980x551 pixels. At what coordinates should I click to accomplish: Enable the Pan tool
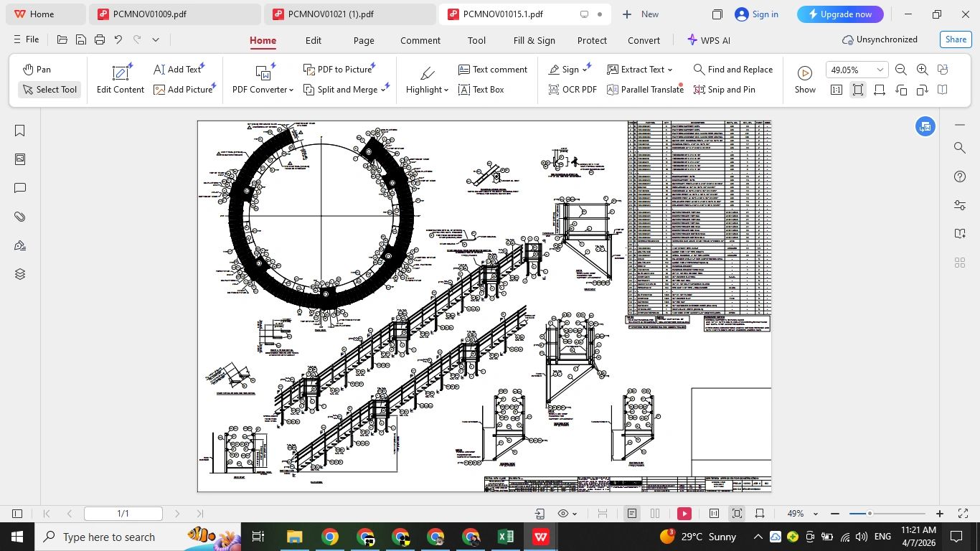pos(37,70)
